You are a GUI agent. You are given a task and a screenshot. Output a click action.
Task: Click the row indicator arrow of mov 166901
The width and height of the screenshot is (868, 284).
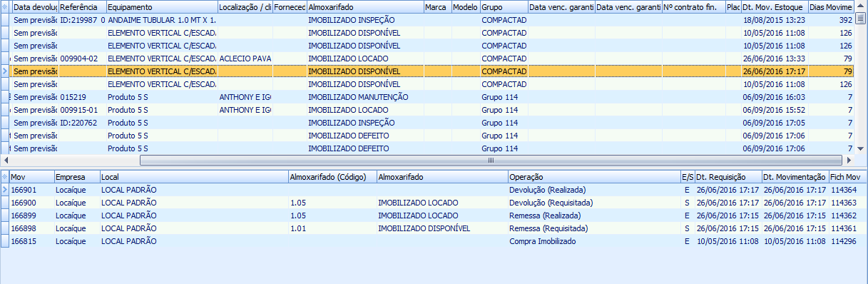(x=5, y=190)
